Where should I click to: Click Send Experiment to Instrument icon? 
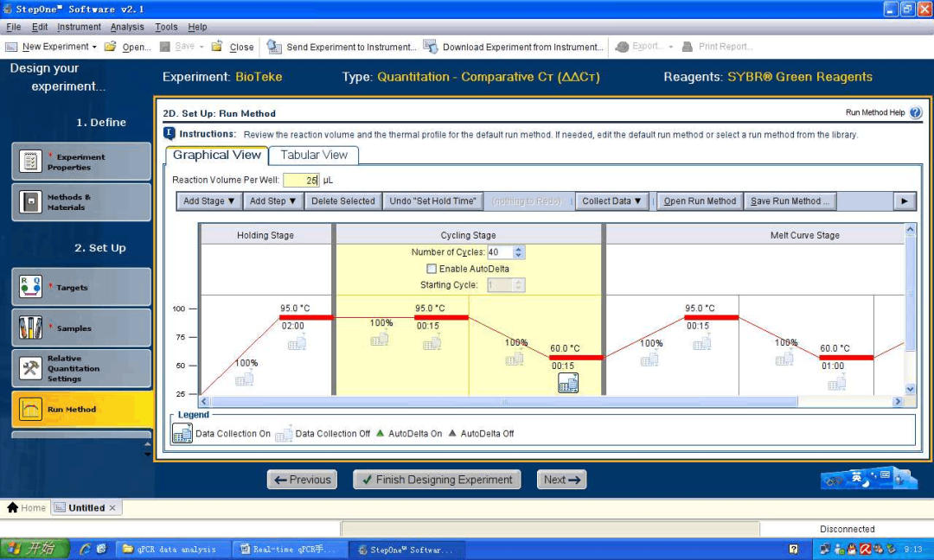(x=274, y=47)
